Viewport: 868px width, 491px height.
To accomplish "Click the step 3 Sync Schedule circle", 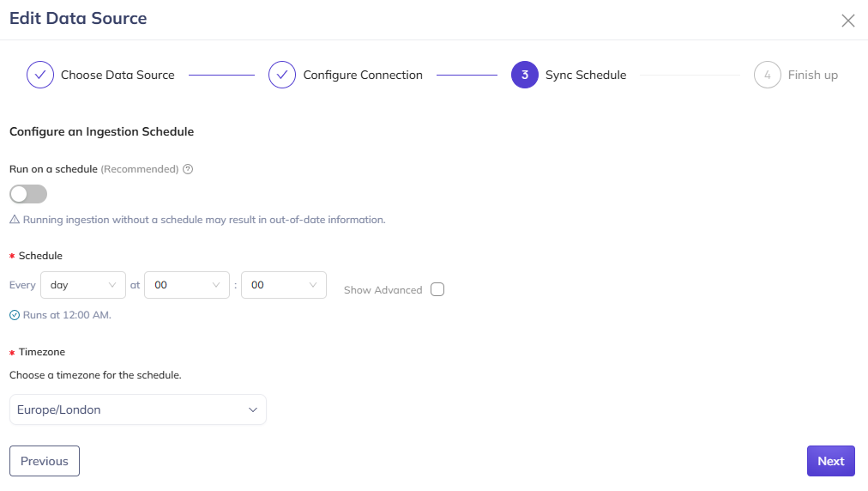I will (x=525, y=75).
